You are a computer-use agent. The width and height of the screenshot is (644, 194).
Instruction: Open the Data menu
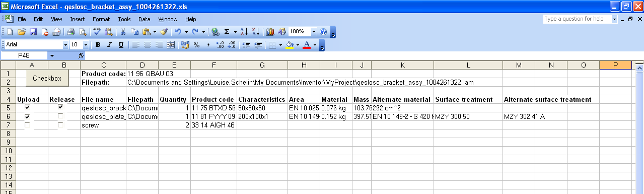click(145, 19)
